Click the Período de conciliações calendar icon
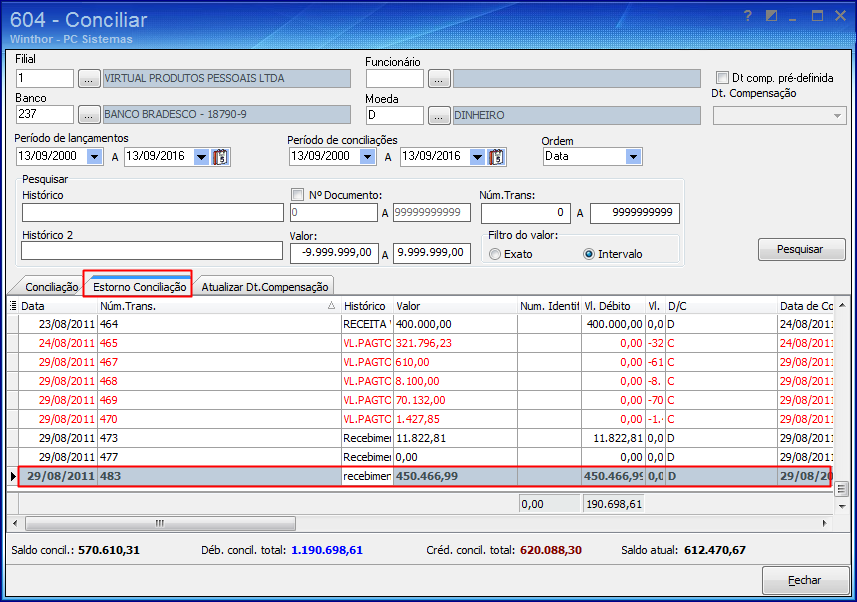 (496, 157)
